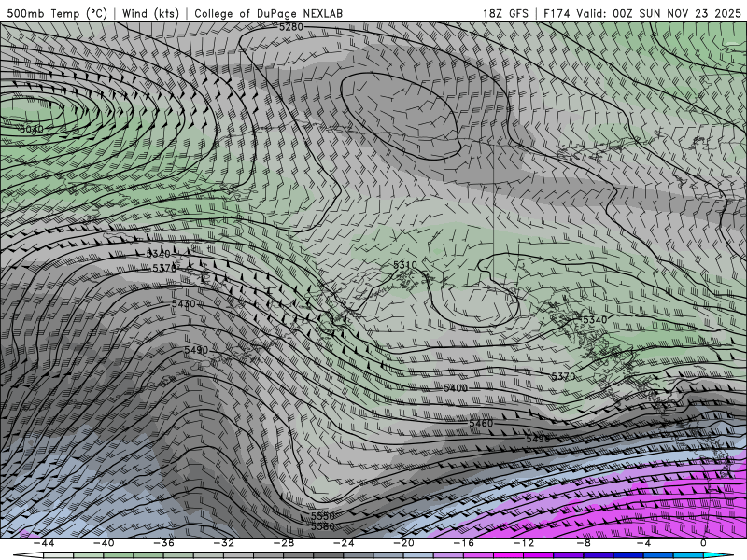The height and width of the screenshot is (560, 747).
Task: Click the 5490 label below the 5430 label
Action: (196, 351)
